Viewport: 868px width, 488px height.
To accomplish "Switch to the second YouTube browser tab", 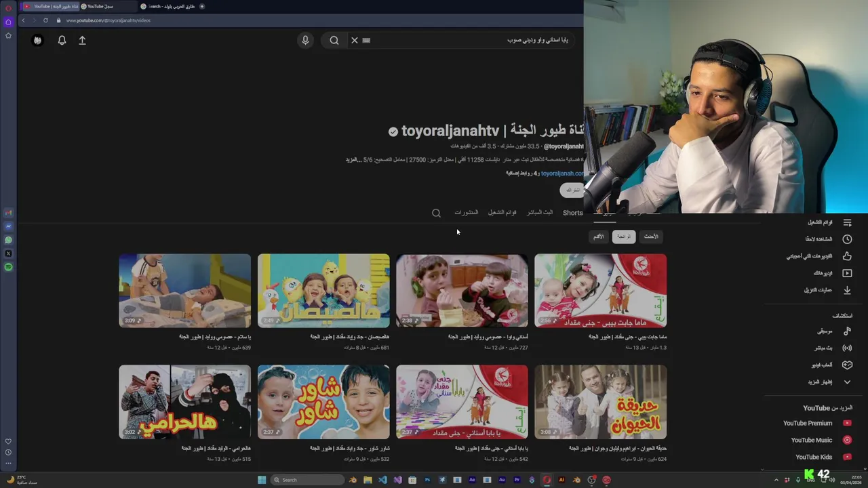I will click(x=108, y=6).
